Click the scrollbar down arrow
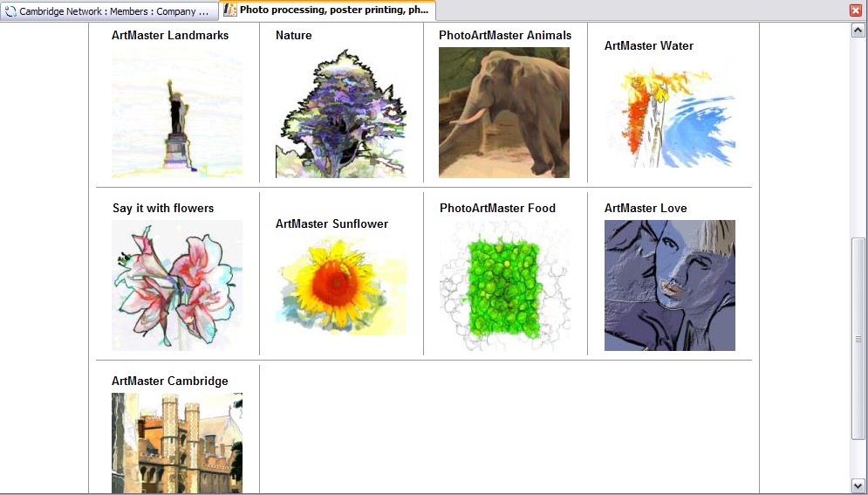The height and width of the screenshot is (495, 868). point(858,485)
